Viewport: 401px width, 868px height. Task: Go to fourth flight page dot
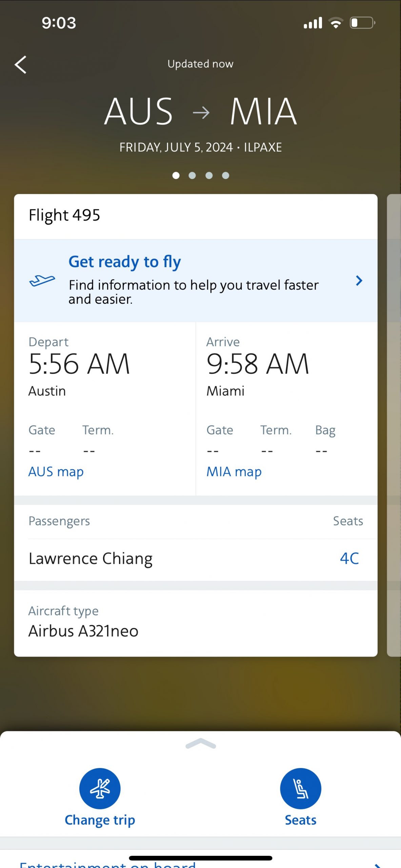tap(226, 175)
